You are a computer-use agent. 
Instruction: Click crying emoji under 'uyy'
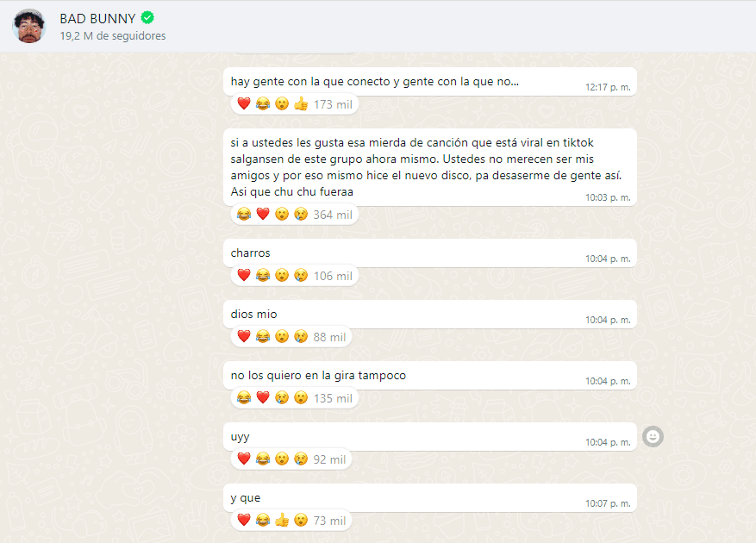point(301,459)
